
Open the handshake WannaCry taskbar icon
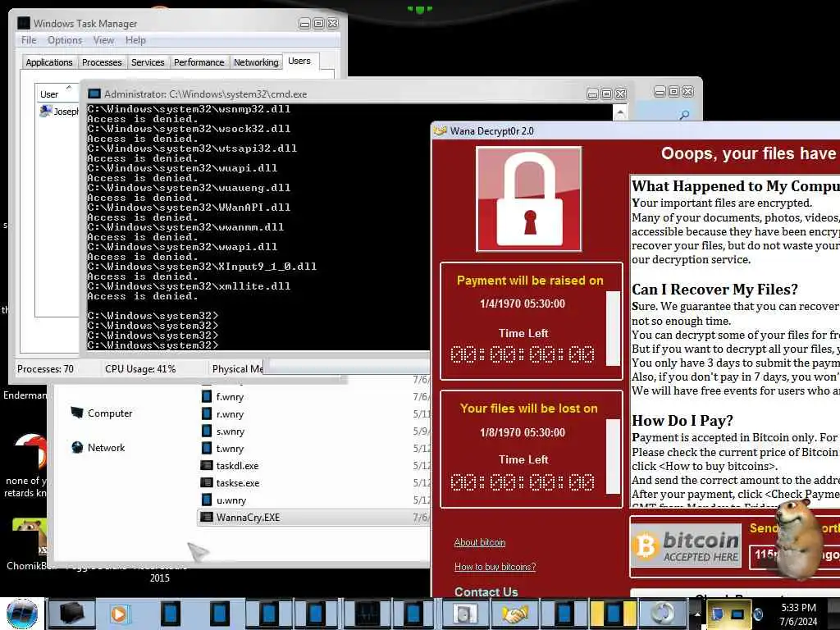515,614
